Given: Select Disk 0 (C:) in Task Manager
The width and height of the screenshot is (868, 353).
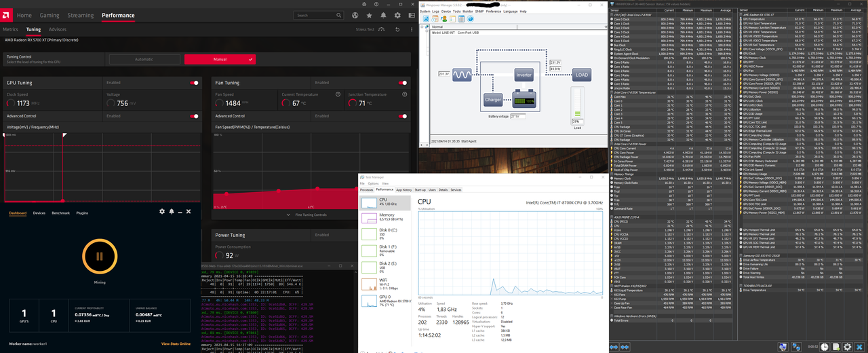Looking at the screenshot, I should pyautogui.click(x=385, y=234).
